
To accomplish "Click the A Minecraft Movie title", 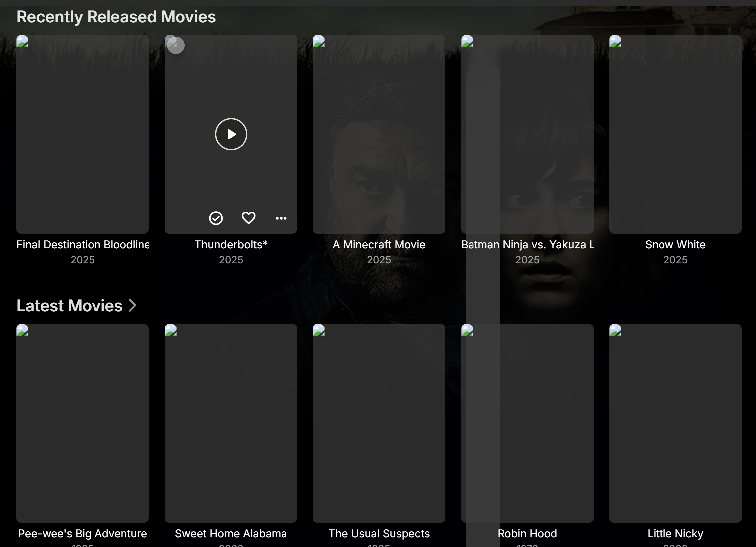I will pyautogui.click(x=379, y=245).
